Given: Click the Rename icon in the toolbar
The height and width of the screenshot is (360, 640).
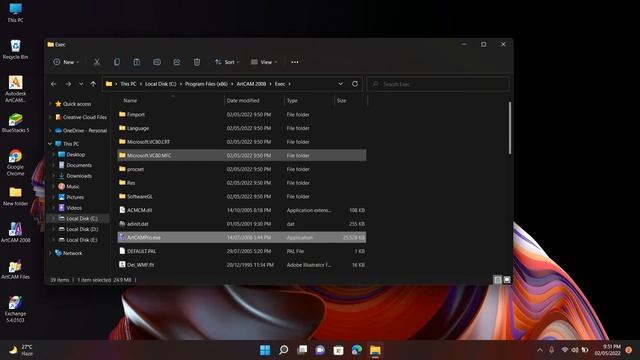Looking at the screenshot, I should 157,62.
